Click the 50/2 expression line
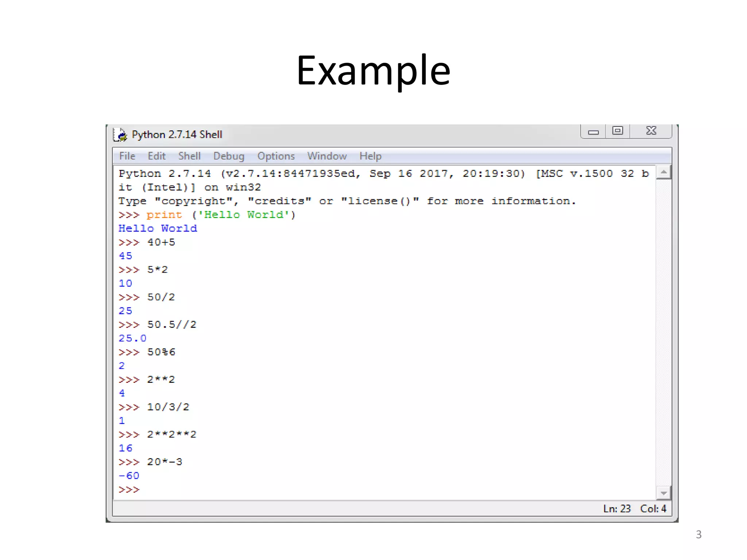 (147, 297)
